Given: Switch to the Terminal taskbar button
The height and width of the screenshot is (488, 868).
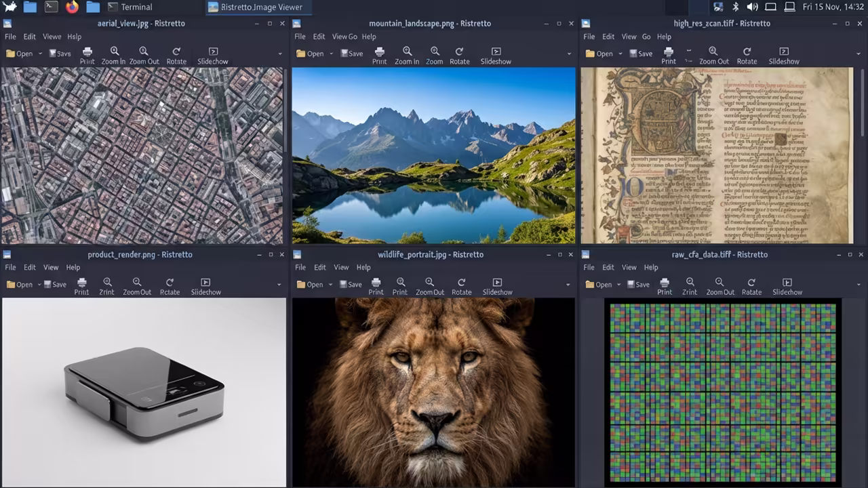Looking at the screenshot, I should point(131,7).
